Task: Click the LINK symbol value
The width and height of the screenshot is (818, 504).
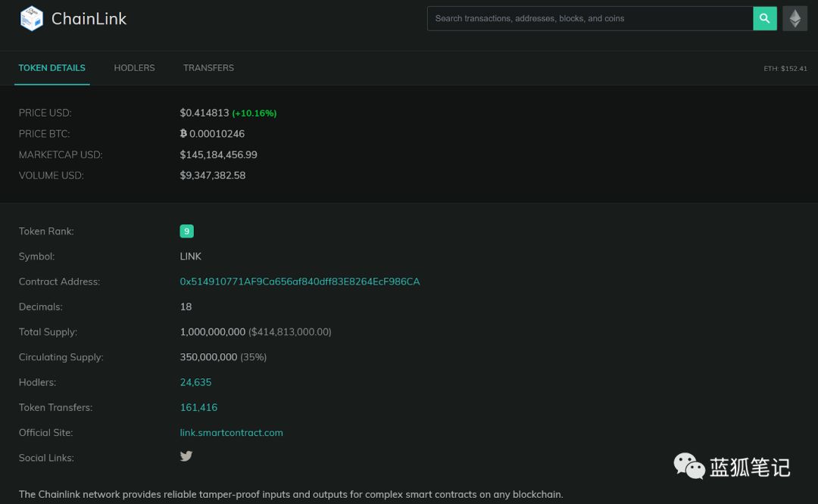Action: tap(190, 257)
